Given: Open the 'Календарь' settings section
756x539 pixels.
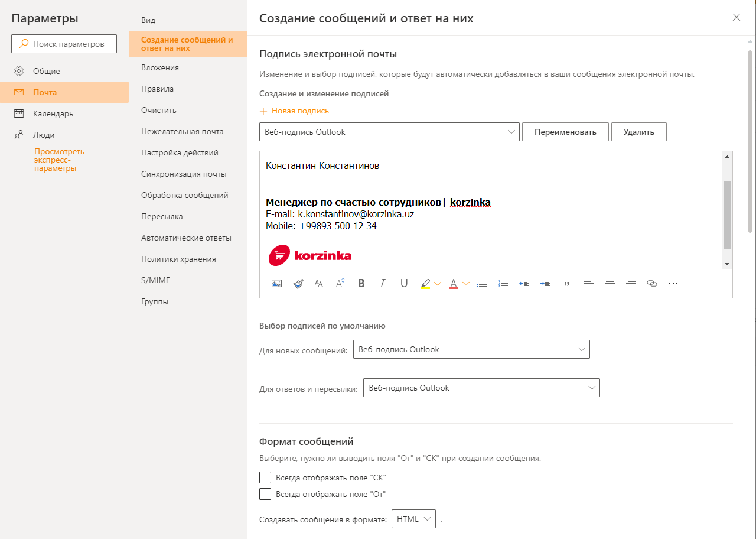Looking at the screenshot, I should [x=53, y=113].
